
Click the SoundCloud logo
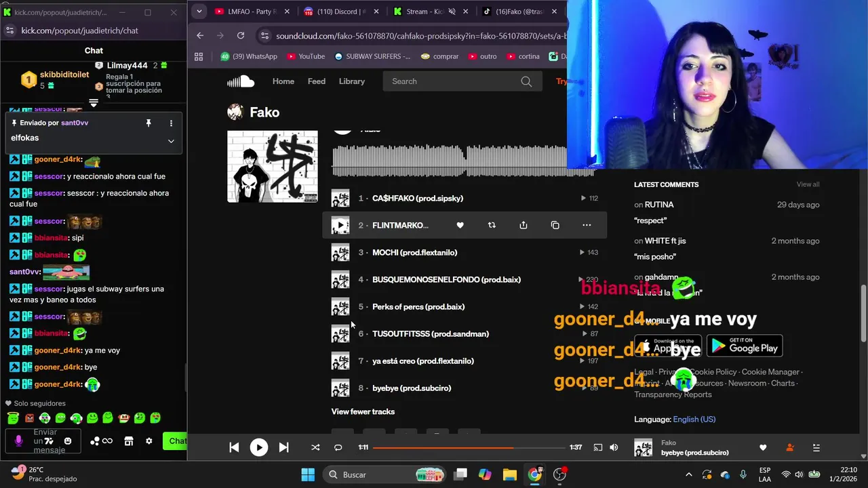click(241, 81)
